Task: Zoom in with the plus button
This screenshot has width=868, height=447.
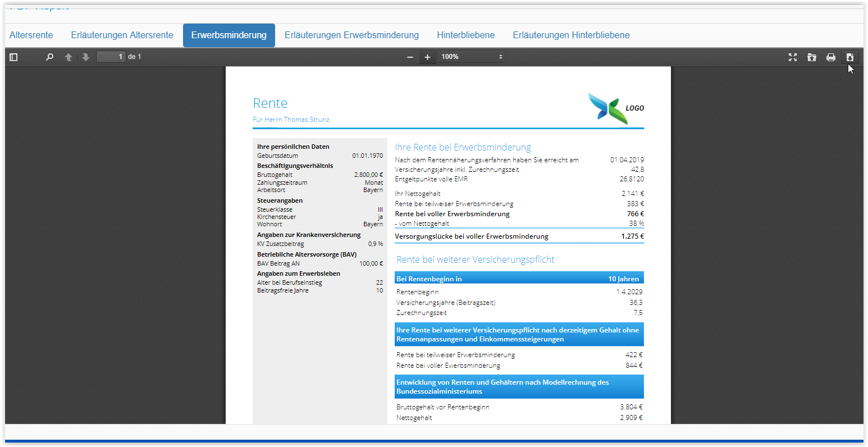Action: (x=427, y=57)
